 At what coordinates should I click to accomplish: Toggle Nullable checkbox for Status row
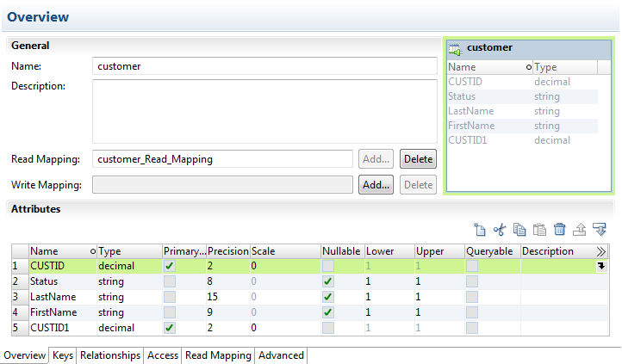(328, 282)
